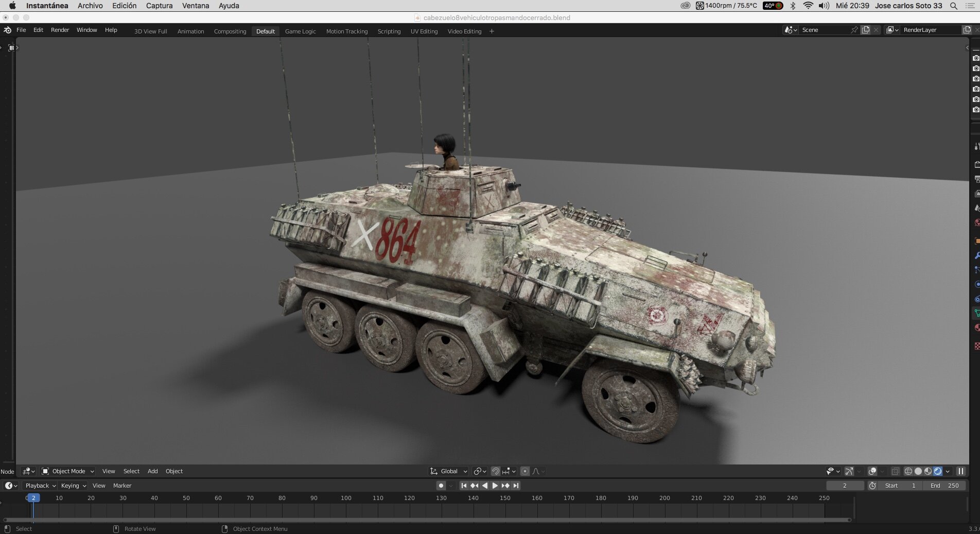980x534 pixels.
Task: Open macOS Spotlight search
Action: (953, 6)
